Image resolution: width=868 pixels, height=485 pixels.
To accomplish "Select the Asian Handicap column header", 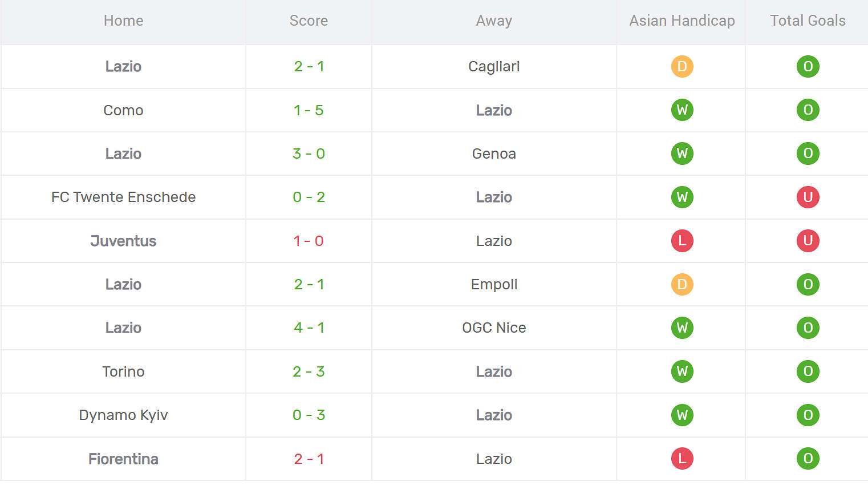I will (682, 21).
